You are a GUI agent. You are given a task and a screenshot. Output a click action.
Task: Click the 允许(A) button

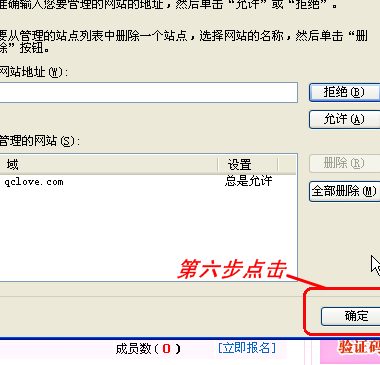[x=345, y=119]
